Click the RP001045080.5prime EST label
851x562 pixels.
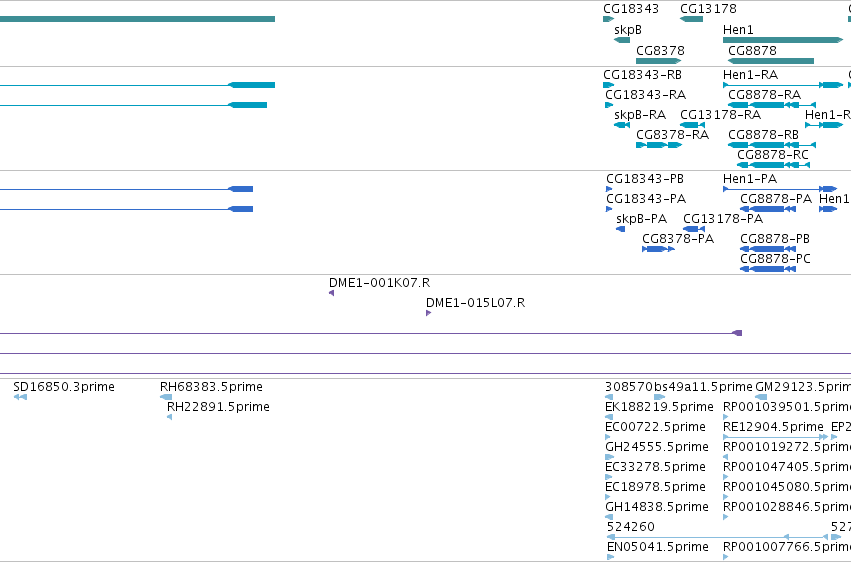[x=787, y=487]
